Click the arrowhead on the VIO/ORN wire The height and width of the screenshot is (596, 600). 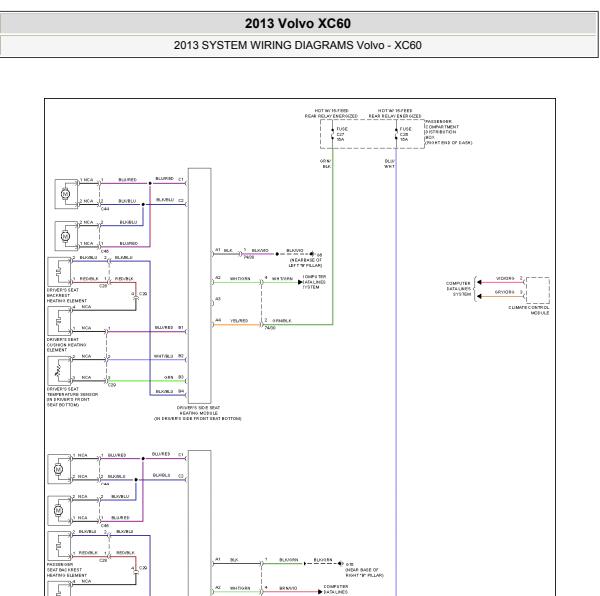(479, 282)
